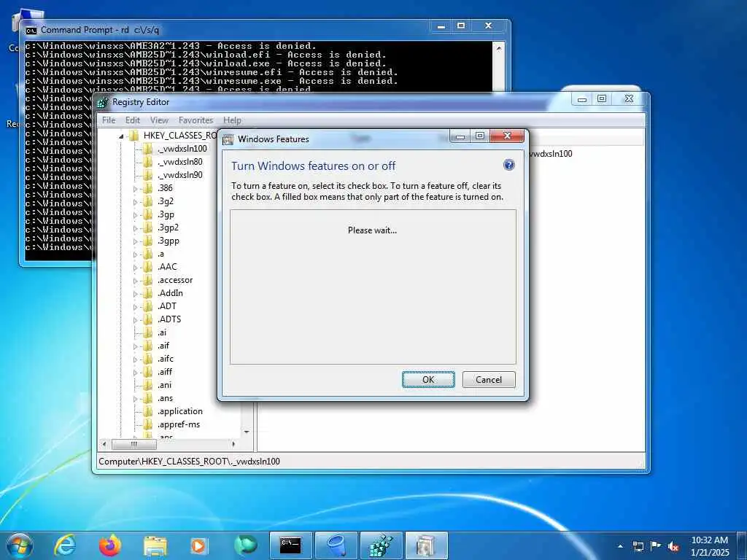Open the Edit menu in Registry Editor

tap(133, 120)
